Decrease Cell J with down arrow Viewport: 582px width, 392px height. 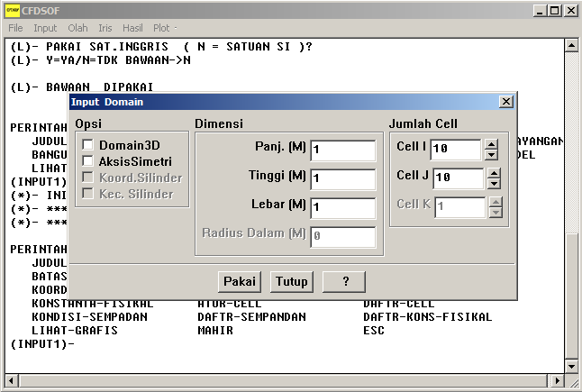[494, 183]
